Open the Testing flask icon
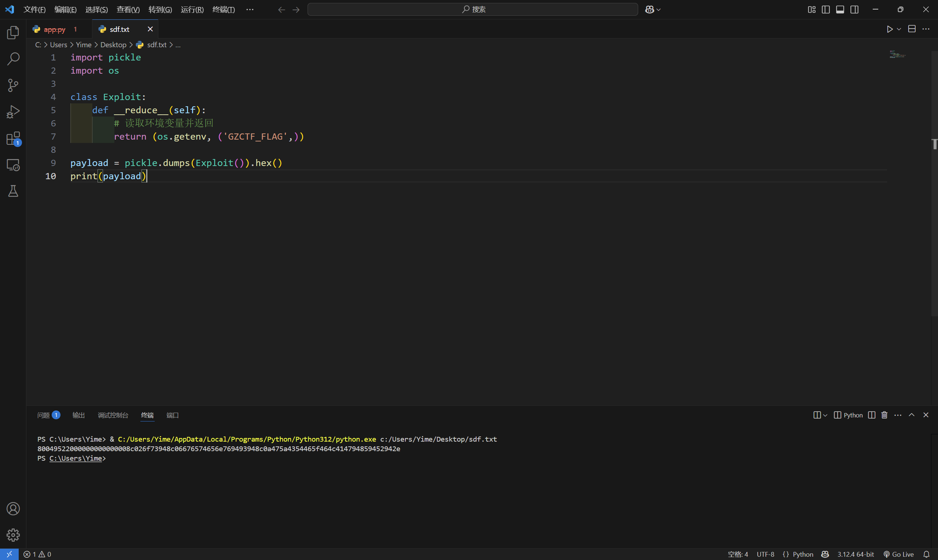 (13, 191)
